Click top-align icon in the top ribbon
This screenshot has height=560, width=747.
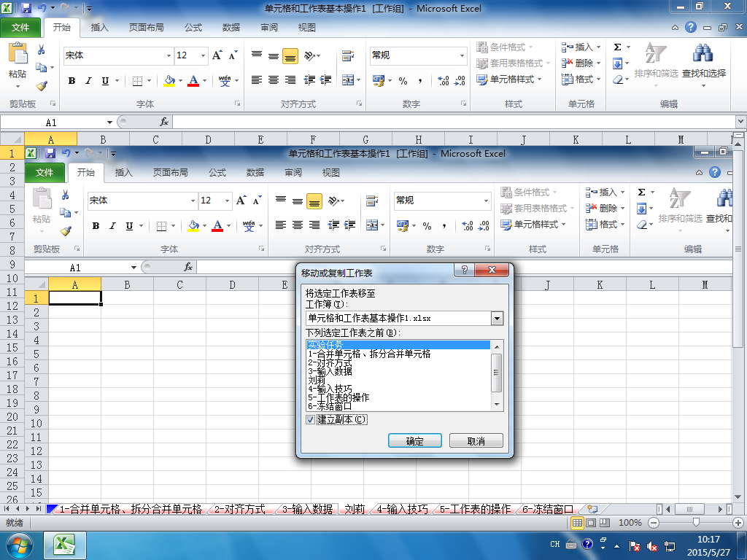point(257,55)
